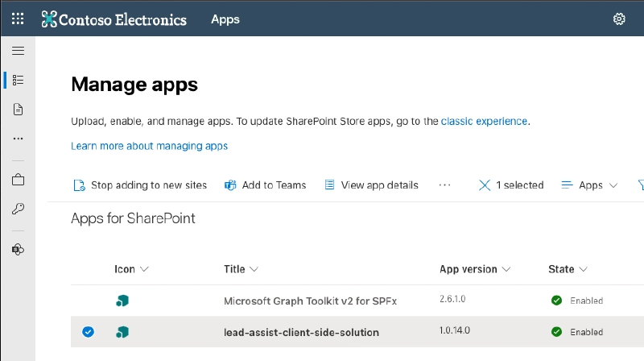The width and height of the screenshot is (644, 361).
Task: Open the API access key icon
Action: click(x=18, y=209)
